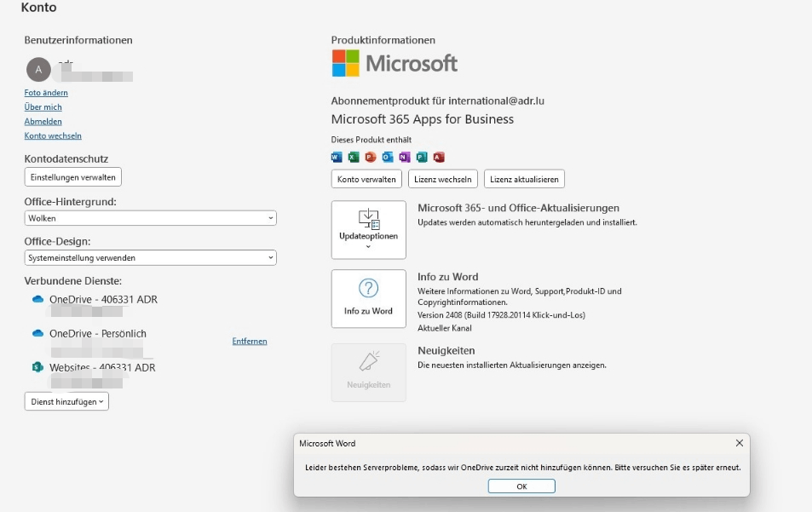
Task: Click the Konto wechseln link
Action: click(x=53, y=136)
